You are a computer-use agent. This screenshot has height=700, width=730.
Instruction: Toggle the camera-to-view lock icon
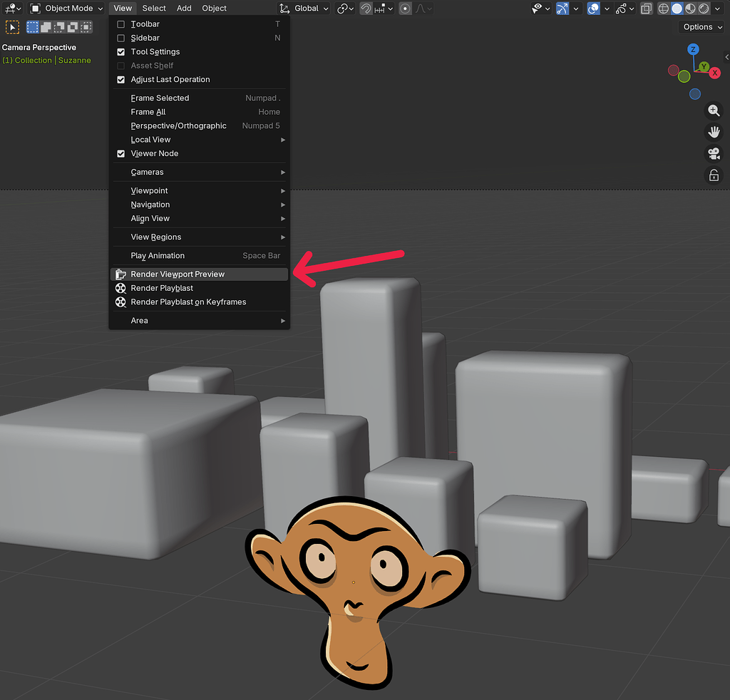point(714,175)
